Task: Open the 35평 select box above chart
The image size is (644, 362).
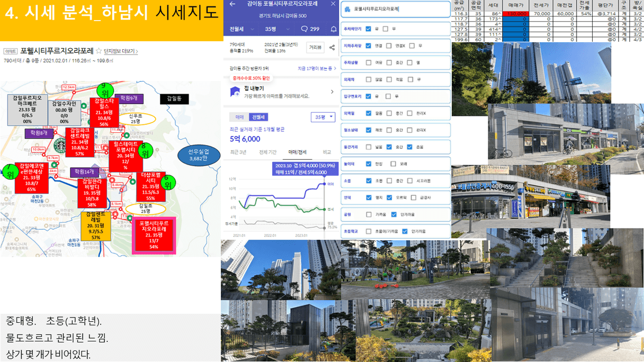Action: [323, 117]
